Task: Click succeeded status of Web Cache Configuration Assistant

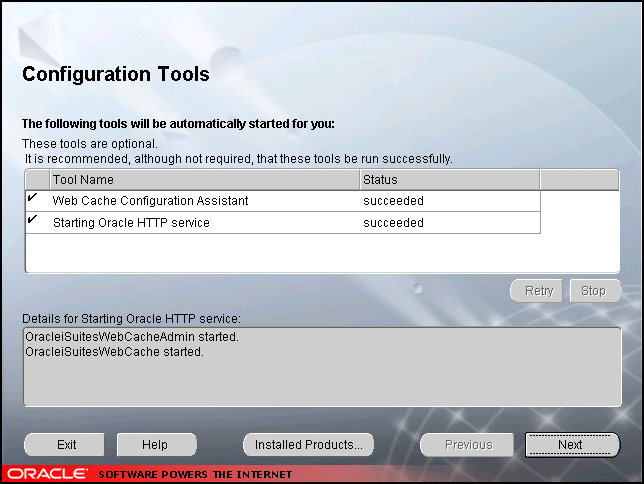Action: [393, 201]
